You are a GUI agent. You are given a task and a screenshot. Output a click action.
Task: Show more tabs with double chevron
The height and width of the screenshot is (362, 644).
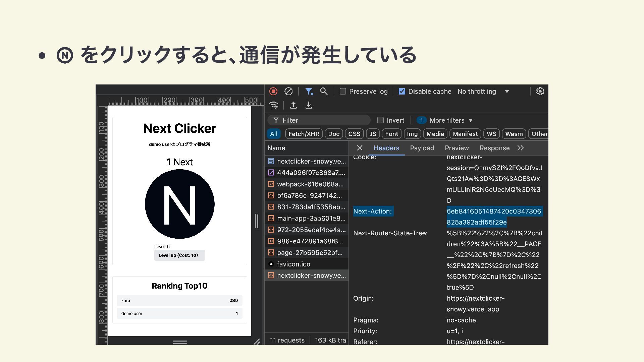(521, 148)
